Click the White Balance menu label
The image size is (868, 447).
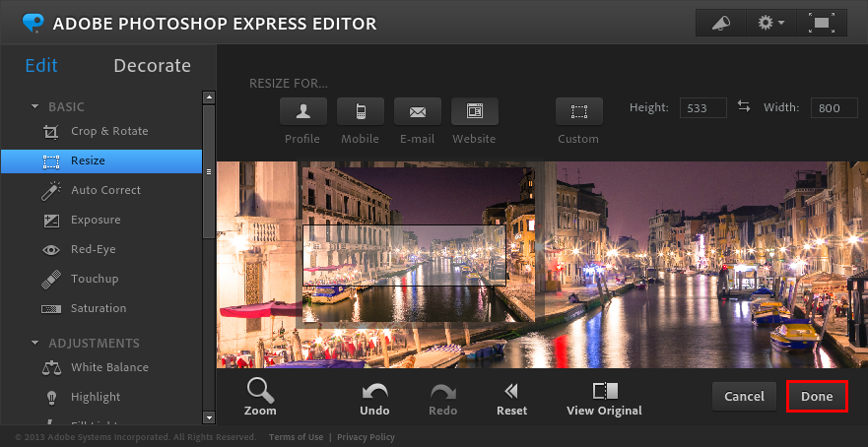pyautogui.click(x=109, y=367)
